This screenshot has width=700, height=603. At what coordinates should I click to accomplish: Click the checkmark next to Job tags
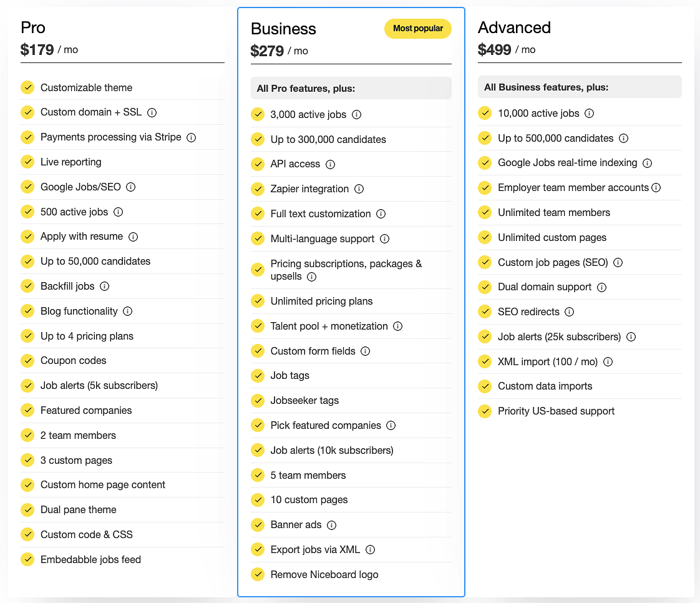tap(258, 376)
